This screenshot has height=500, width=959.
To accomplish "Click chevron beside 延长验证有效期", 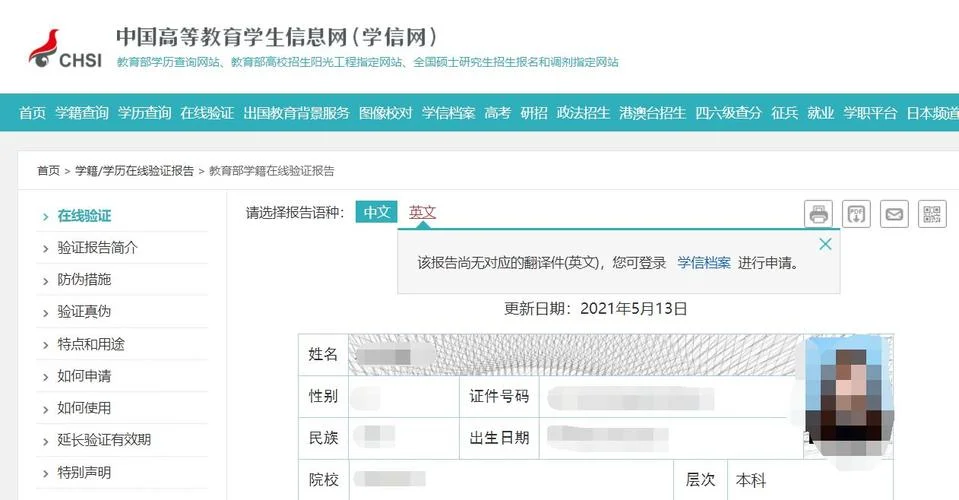I will (x=45, y=441).
